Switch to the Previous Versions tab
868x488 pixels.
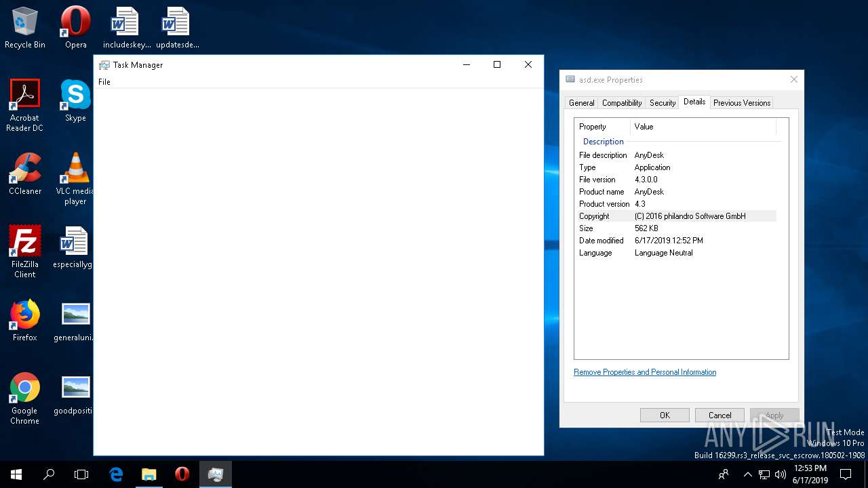click(742, 103)
